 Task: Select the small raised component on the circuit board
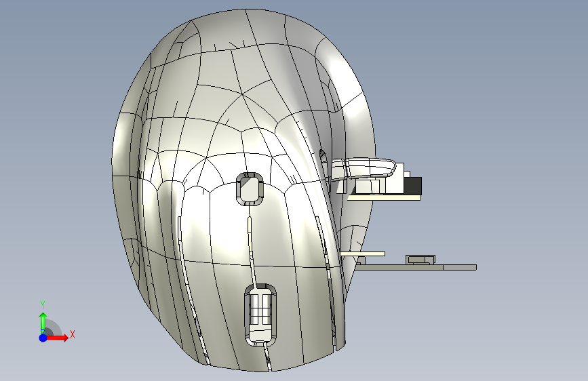[420, 260]
